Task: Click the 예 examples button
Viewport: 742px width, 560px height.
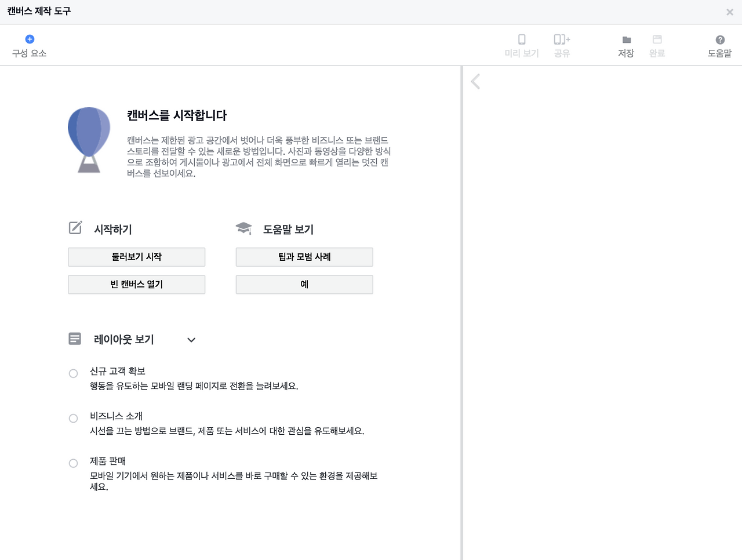Action: 304,284
